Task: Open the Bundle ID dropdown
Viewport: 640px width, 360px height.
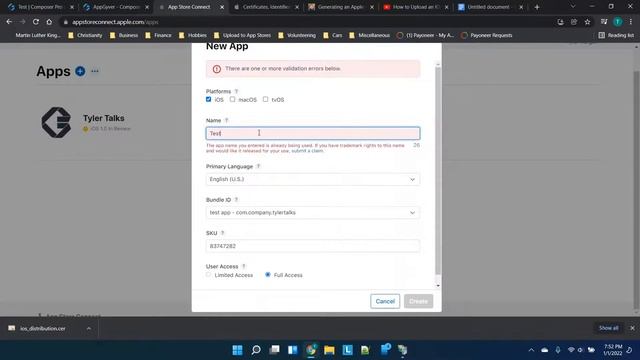Action: click(x=313, y=213)
